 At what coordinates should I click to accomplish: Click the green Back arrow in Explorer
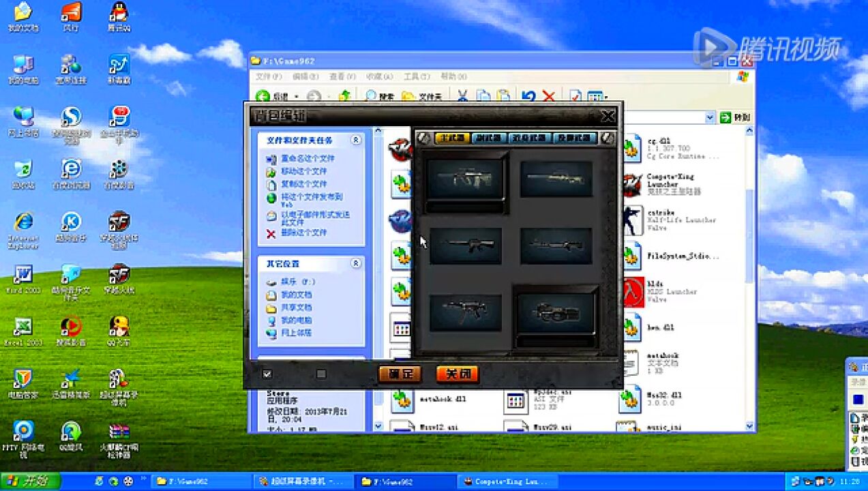pos(263,96)
